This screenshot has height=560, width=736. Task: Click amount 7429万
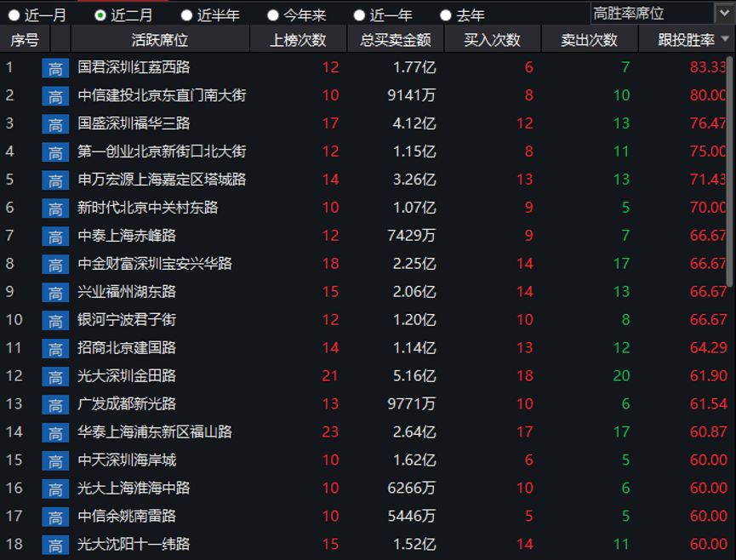(x=412, y=236)
